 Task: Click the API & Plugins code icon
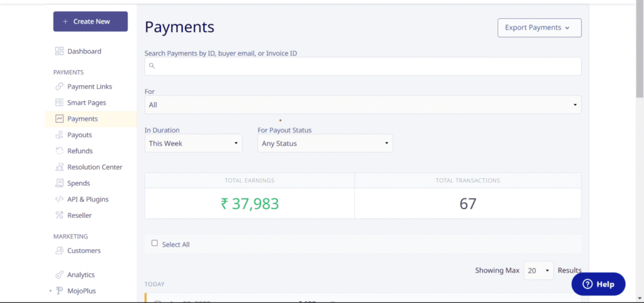click(x=59, y=199)
